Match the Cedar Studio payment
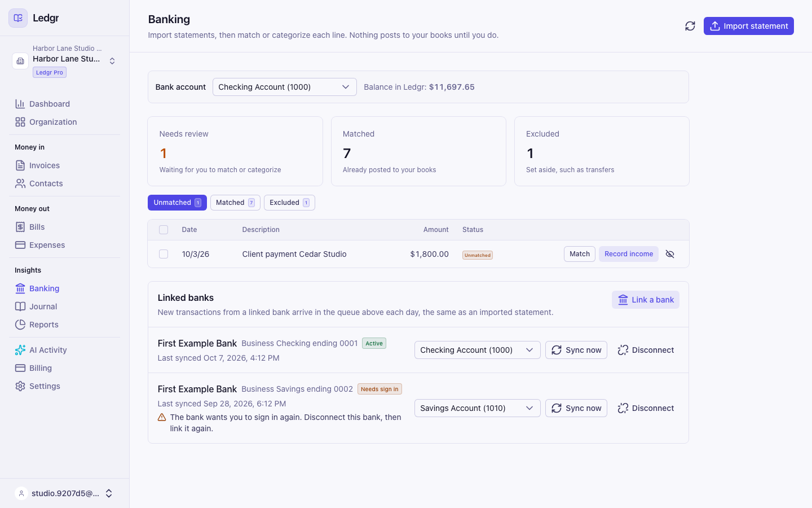 pyautogui.click(x=580, y=254)
